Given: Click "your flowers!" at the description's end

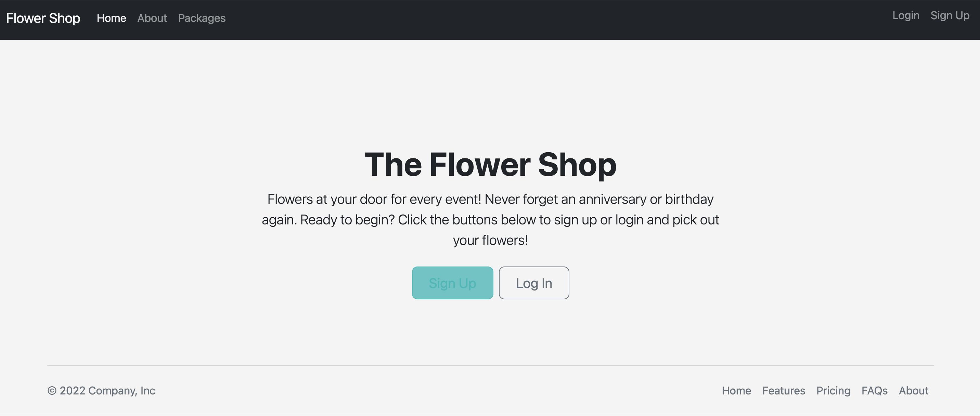Looking at the screenshot, I should (x=490, y=240).
